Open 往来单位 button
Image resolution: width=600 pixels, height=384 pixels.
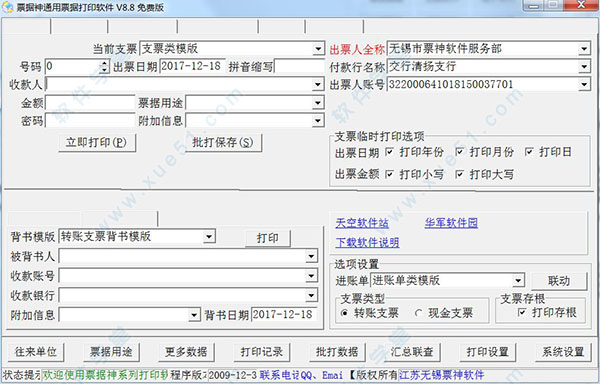tap(36, 351)
